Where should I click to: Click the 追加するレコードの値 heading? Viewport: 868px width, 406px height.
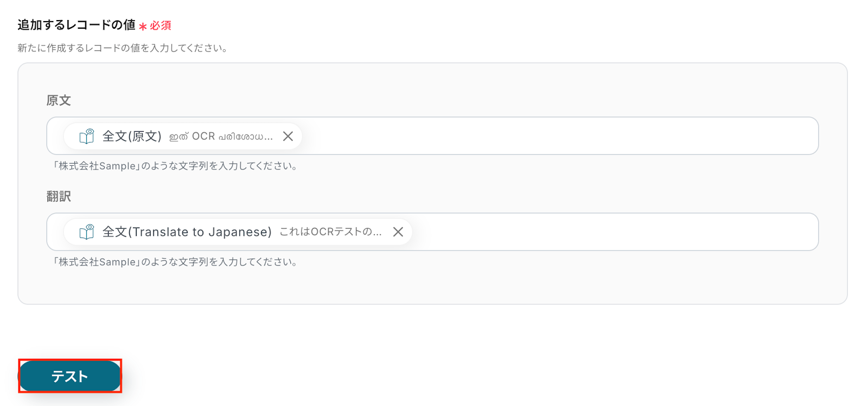click(x=76, y=25)
